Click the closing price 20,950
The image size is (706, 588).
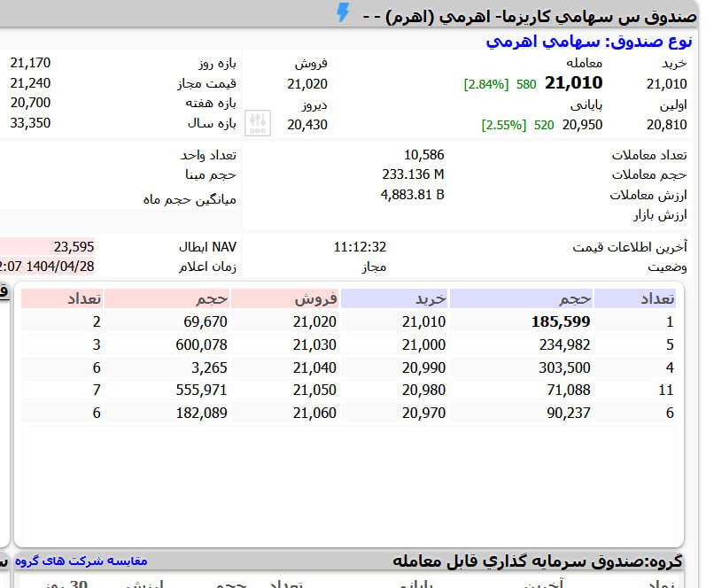pos(582,125)
